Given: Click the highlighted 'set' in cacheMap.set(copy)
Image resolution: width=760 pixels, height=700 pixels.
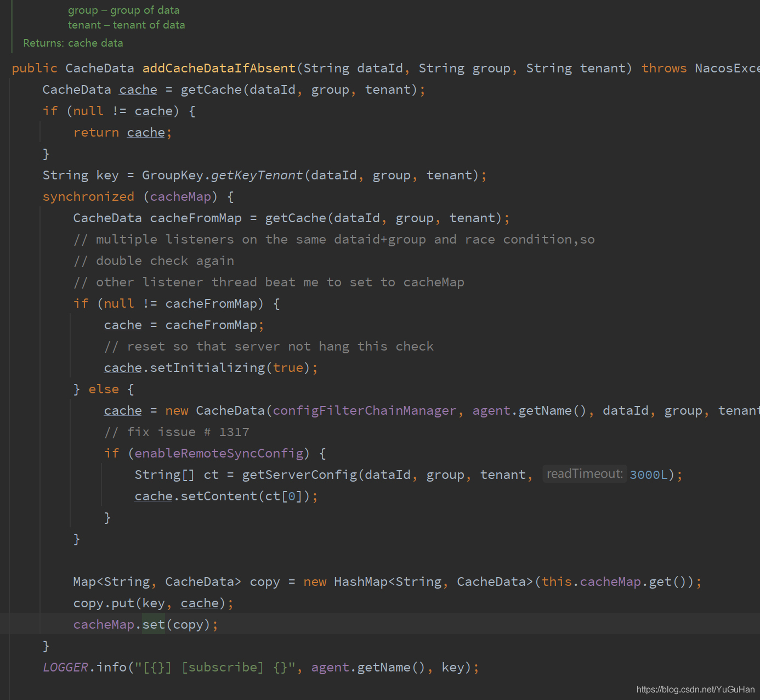Looking at the screenshot, I should pos(154,624).
